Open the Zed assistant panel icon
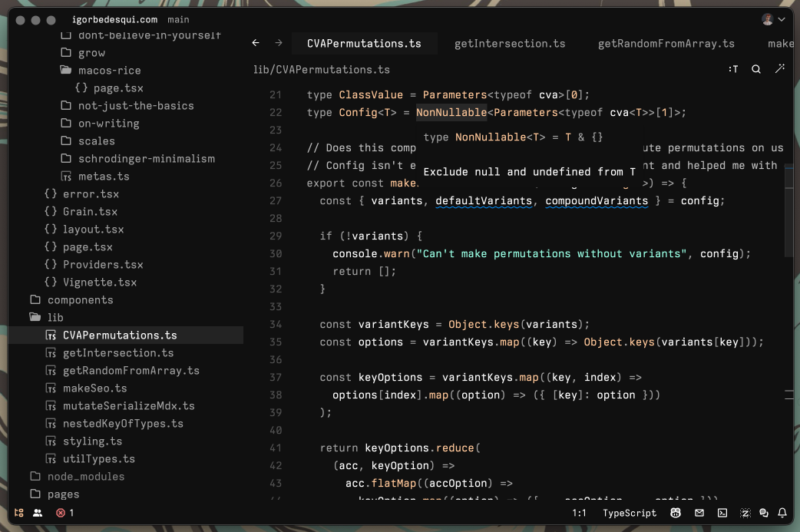The width and height of the screenshot is (800, 532). (745, 513)
